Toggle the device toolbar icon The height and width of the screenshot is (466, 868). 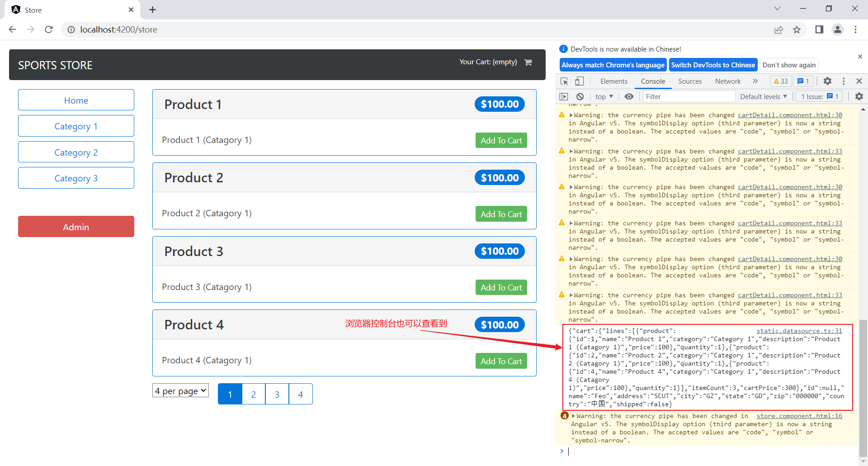580,81
